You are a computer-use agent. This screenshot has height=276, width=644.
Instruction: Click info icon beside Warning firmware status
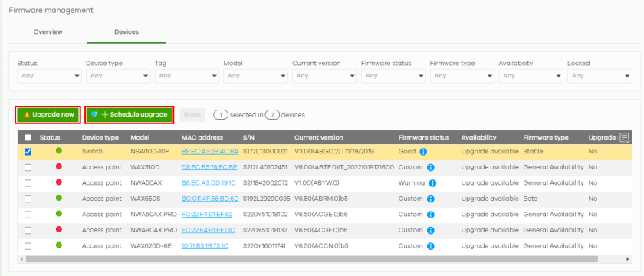pyautogui.click(x=432, y=183)
